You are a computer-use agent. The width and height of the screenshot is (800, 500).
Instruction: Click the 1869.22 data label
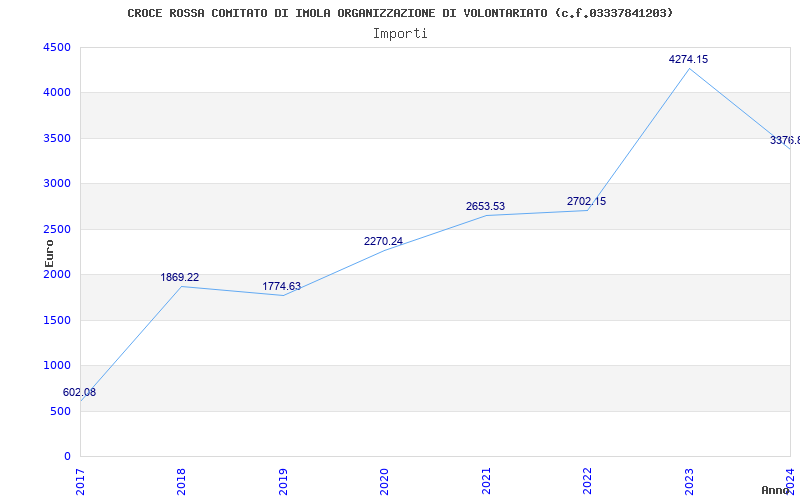(x=180, y=277)
